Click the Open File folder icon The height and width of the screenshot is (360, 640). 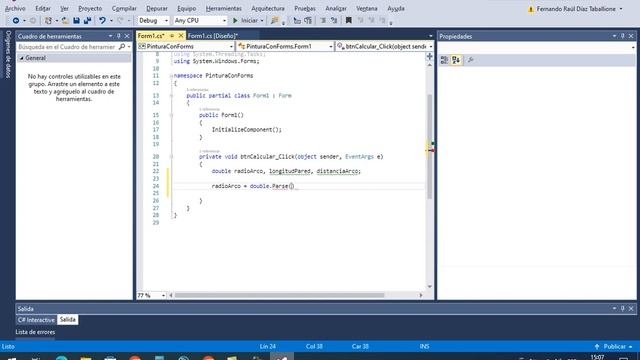tap(65, 20)
